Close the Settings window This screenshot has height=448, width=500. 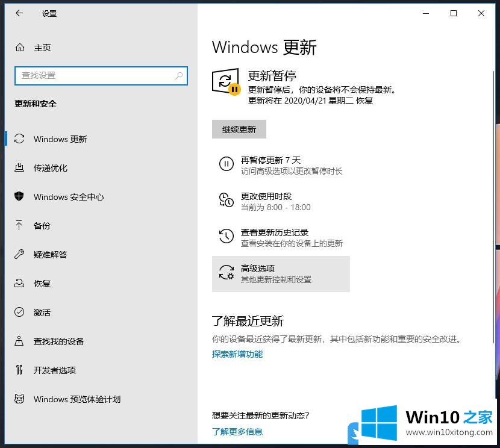[481, 13]
